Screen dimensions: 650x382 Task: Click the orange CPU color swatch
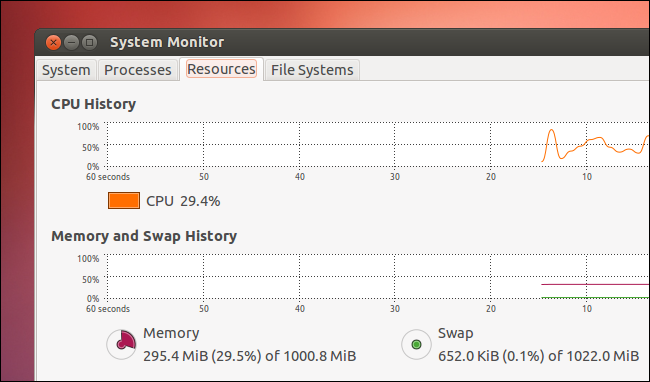124,201
